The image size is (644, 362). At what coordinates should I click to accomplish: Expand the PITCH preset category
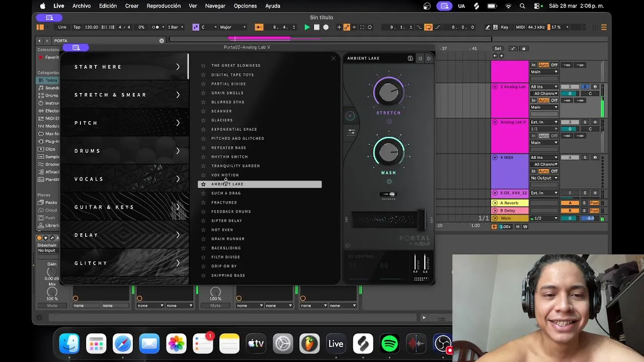point(124,123)
